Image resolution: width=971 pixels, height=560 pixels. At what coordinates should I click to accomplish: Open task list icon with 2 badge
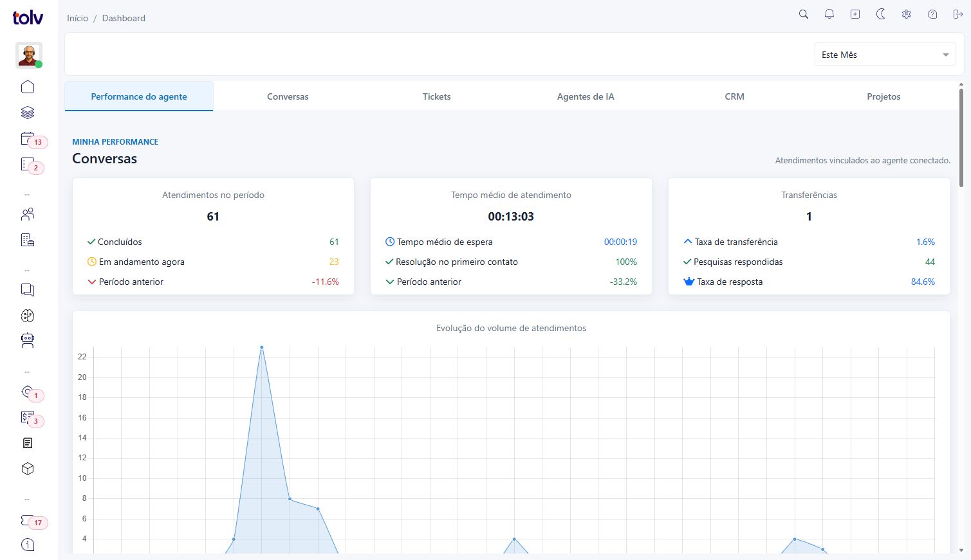[x=28, y=164]
